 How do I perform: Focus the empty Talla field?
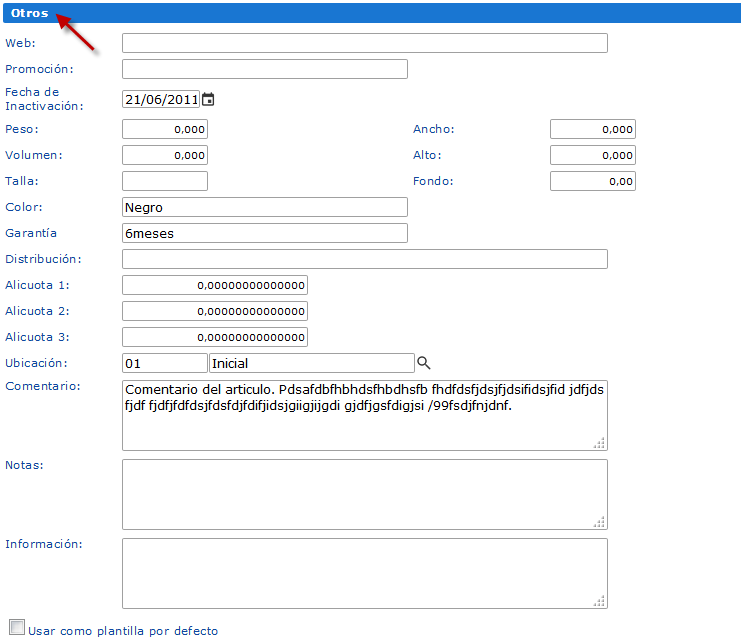click(165, 181)
